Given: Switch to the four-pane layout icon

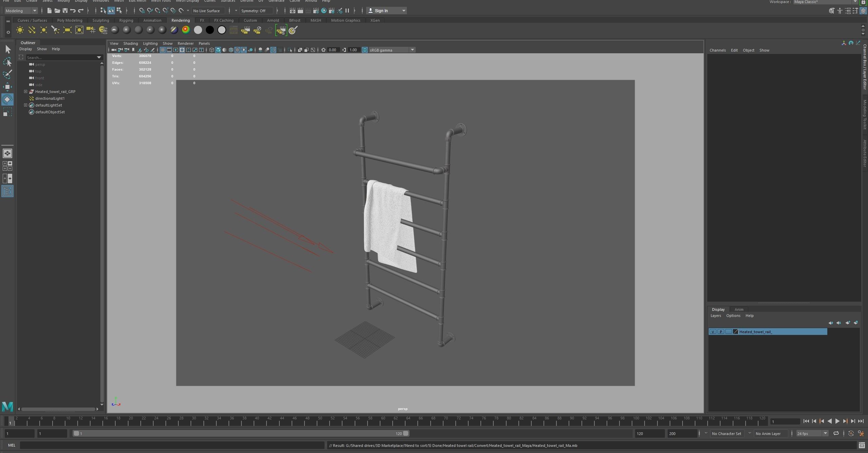Looking at the screenshot, I should (7, 166).
